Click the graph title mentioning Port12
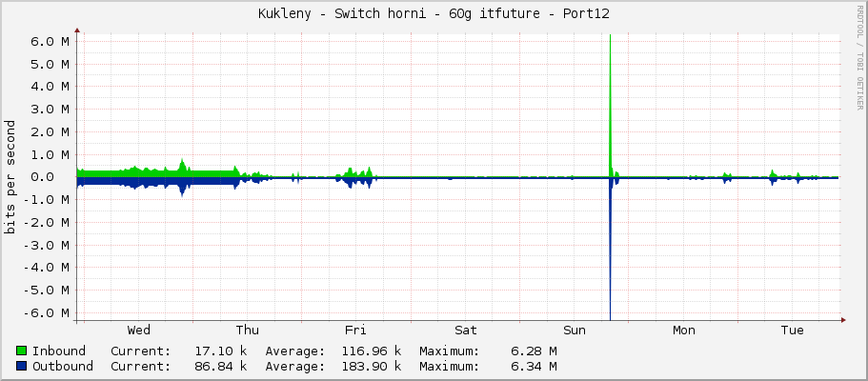Screen dimensions: 868x381 point(434,14)
